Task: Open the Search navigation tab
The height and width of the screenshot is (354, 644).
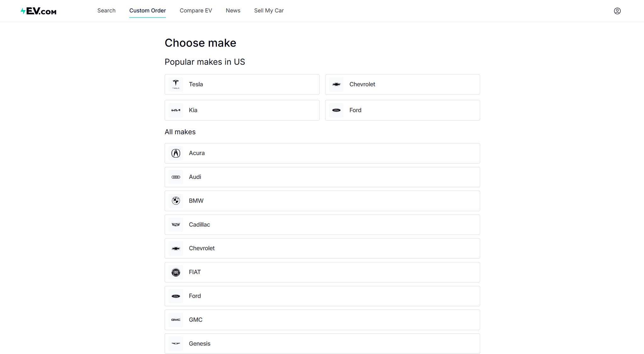Action: 106,11
